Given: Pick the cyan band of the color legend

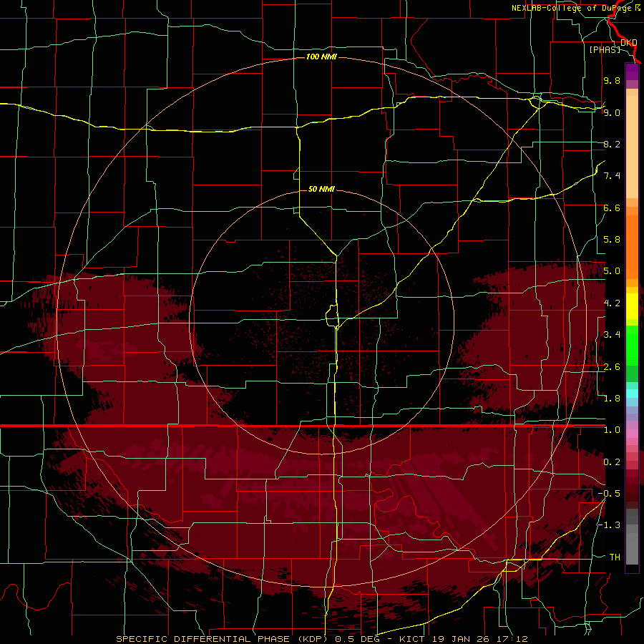Looking at the screenshot, I should [632, 394].
